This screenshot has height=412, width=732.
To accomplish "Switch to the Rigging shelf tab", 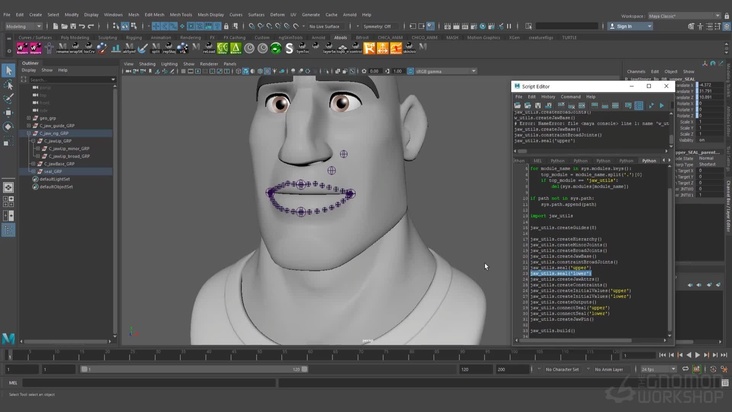I will point(133,37).
